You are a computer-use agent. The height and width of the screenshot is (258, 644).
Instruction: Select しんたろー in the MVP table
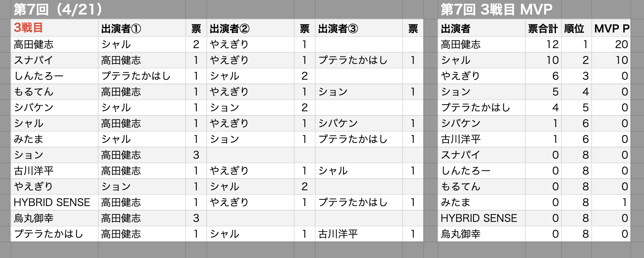[466, 171]
